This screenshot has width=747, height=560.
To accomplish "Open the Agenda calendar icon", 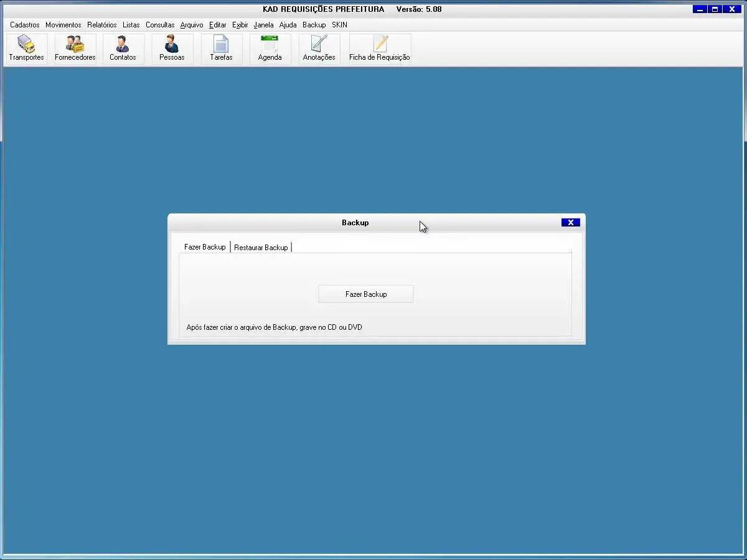I will click(270, 49).
